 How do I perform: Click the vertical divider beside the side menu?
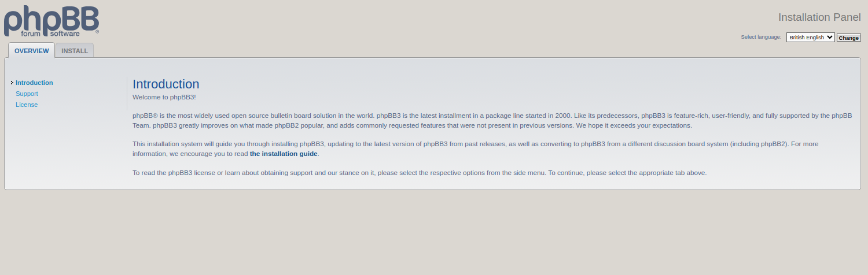click(x=127, y=94)
